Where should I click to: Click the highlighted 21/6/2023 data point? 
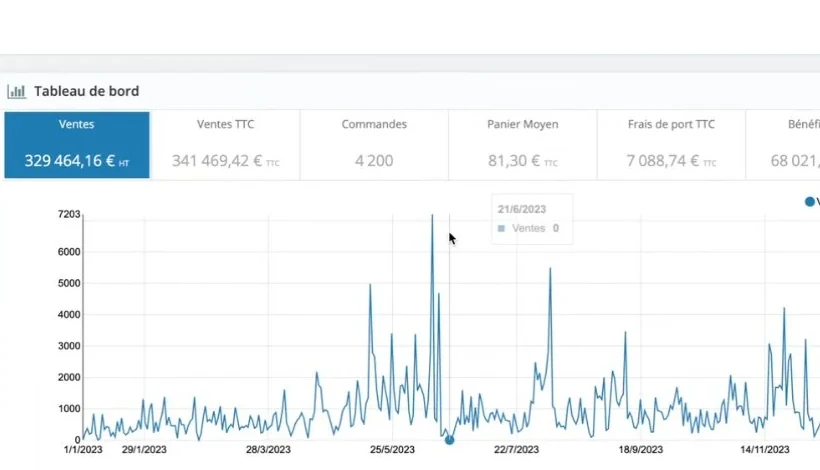(x=449, y=440)
